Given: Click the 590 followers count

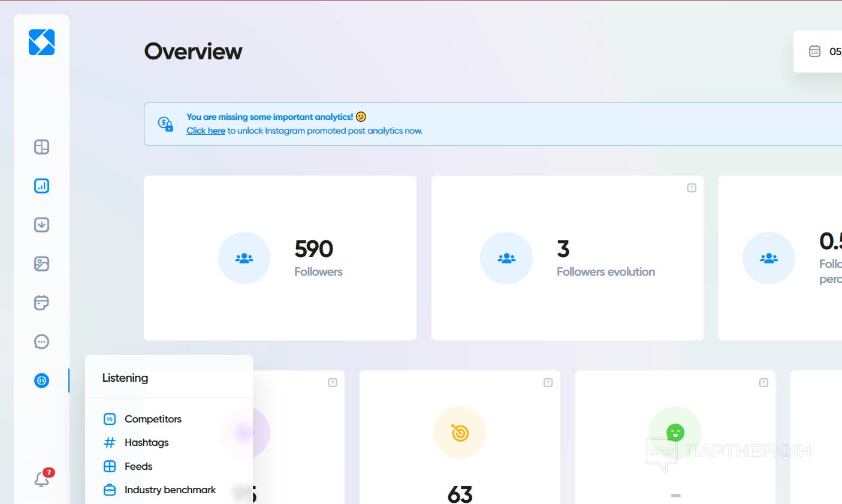Looking at the screenshot, I should click(x=314, y=249).
